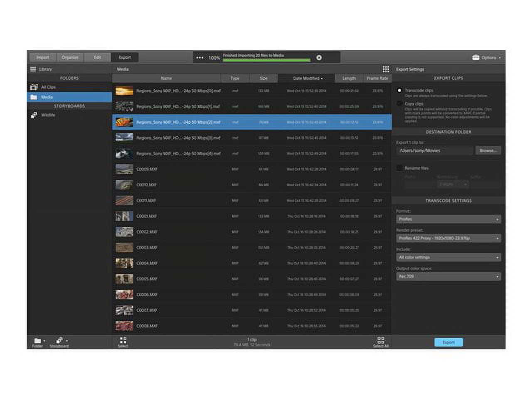Viewport: 532px width, 399px height.
Task: Open the Options briefcase menu
Action: pyautogui.click(x=486, y=57)
